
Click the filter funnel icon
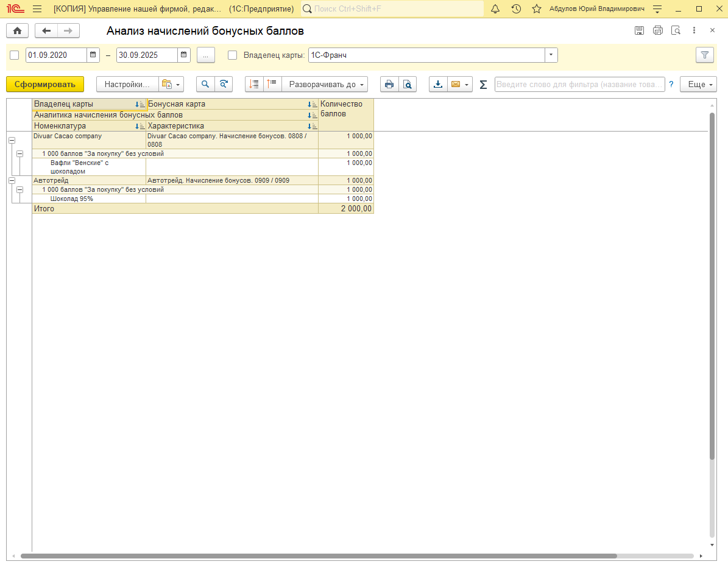(704, 55)
